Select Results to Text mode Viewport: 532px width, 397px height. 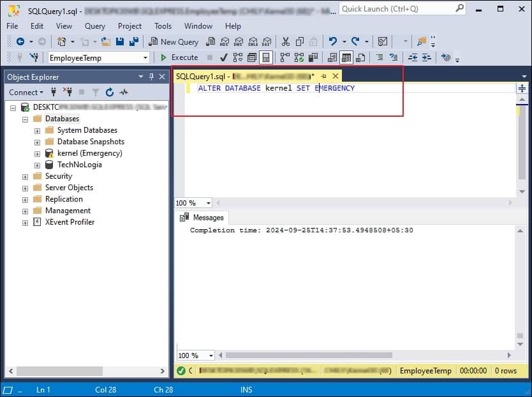(332, 57)
